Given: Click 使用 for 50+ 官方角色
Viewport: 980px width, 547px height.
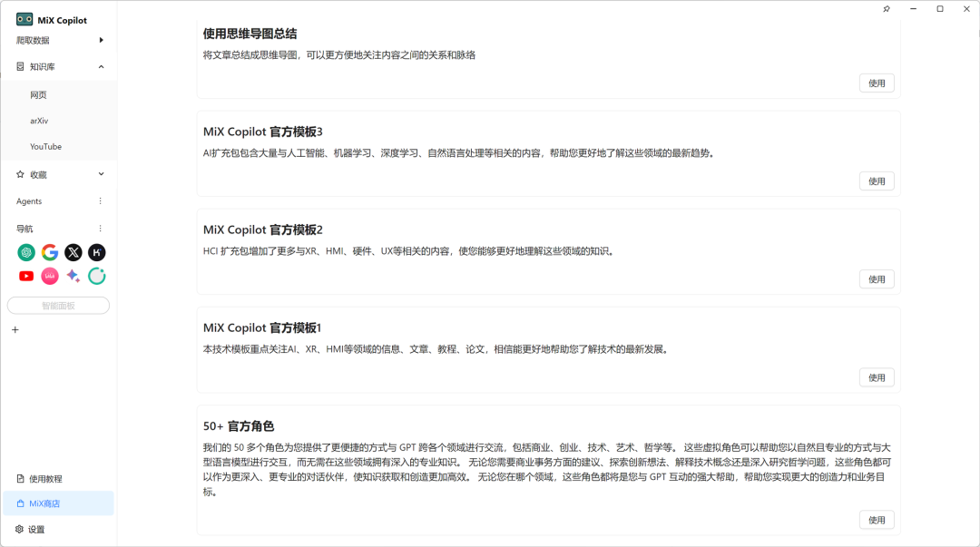Looking at the screenshot, I should (877, 520).
